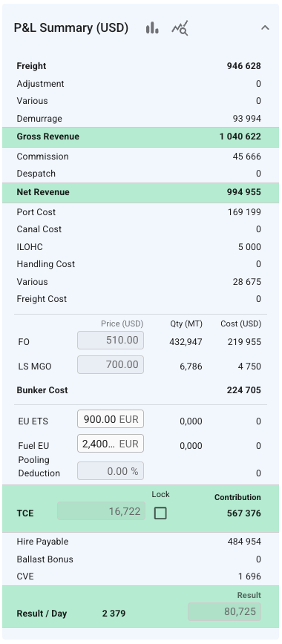Open the bar chart icon beside P&L Summary
The height and width of the screenshot is (644, 282).
(152, 28)
